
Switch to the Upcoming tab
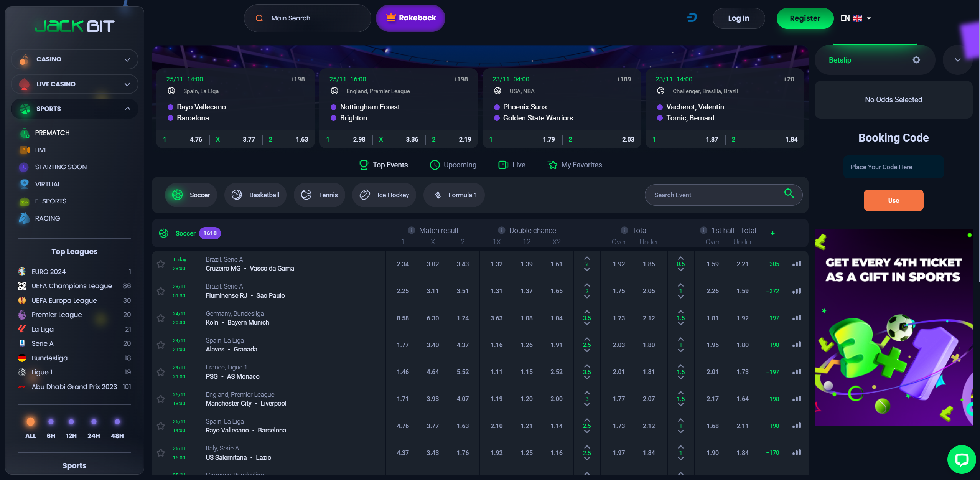point(453,165)
